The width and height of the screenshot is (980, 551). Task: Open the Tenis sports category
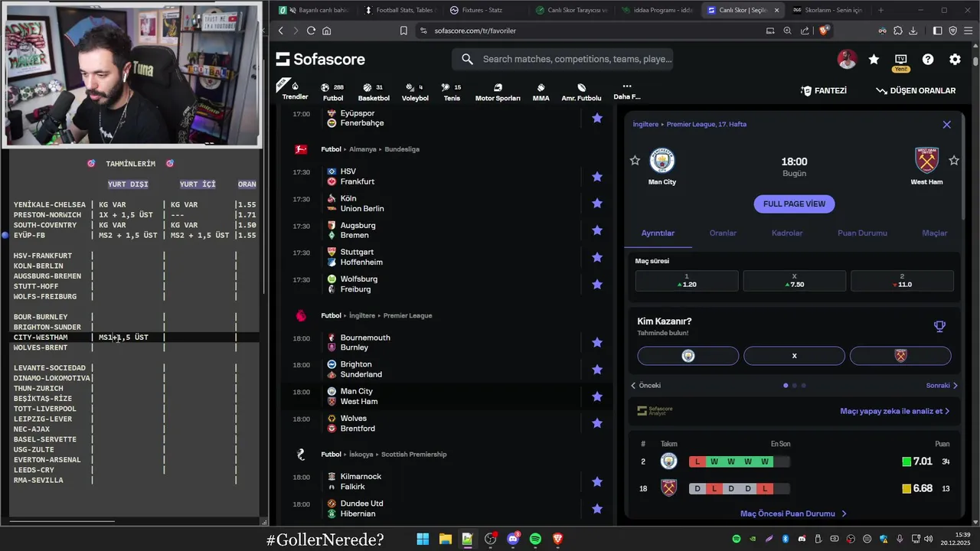coord(452,92)
